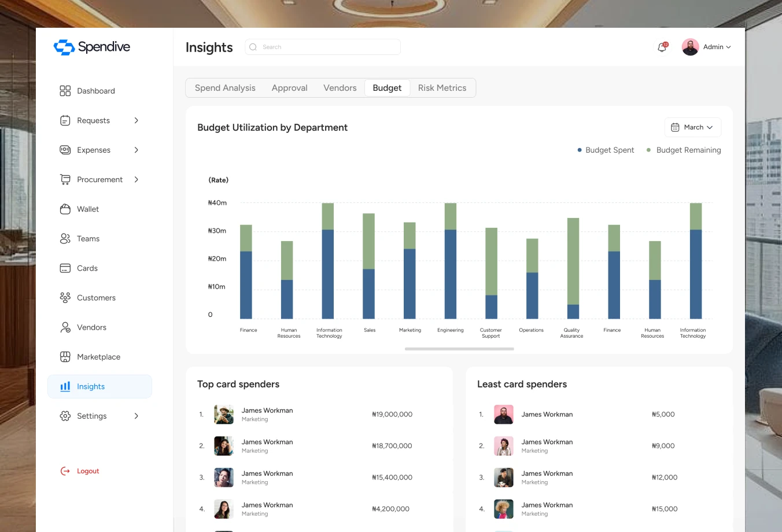Click the Spendive logo icon

pyautogui.click(x=64, y=47)
